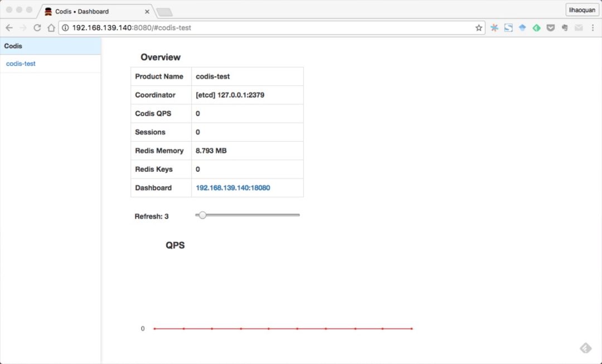Click the Refresh: 3 label
The width and height of the screenshot is (602, 364).
click(152, 216)
